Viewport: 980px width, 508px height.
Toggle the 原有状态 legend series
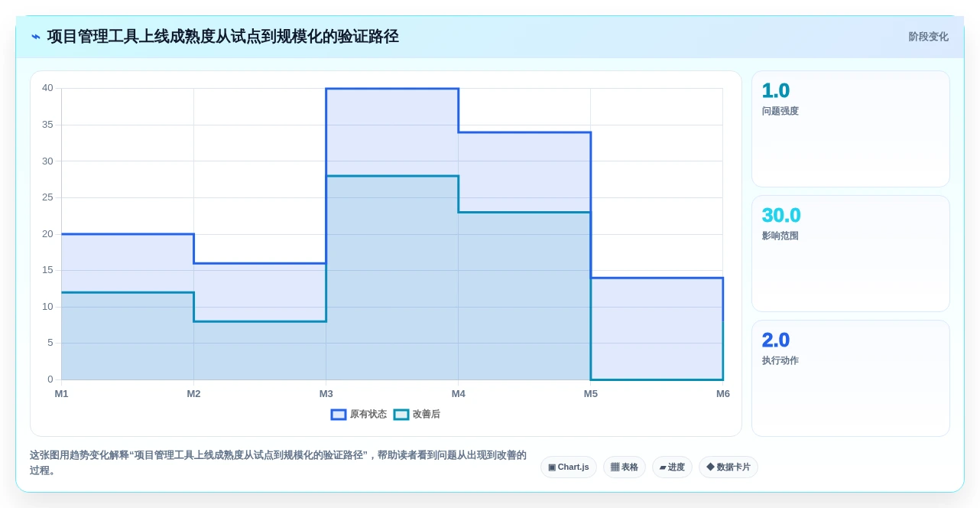(359, 414)
